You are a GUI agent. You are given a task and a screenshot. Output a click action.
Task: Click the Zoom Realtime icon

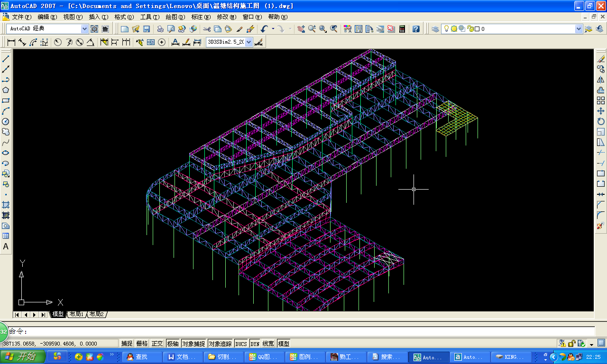point(312,29)
